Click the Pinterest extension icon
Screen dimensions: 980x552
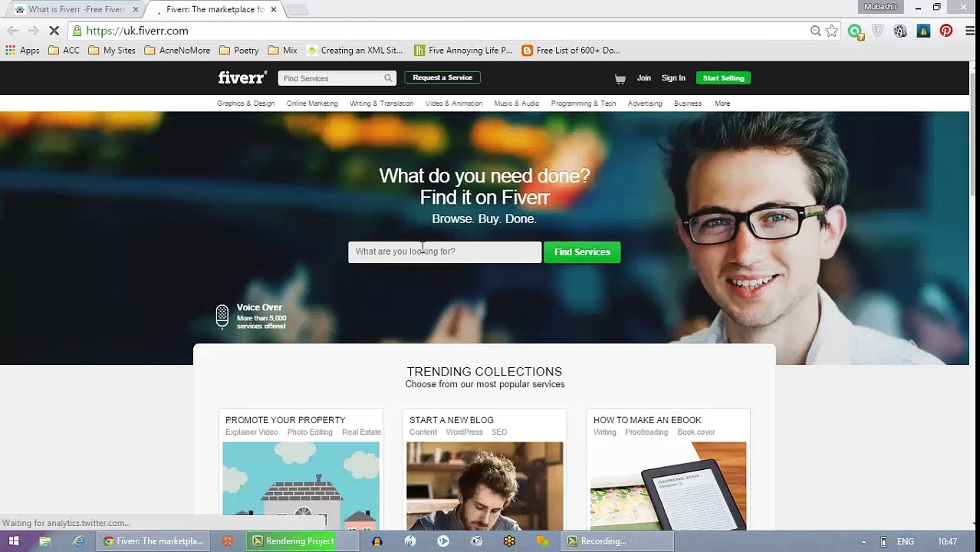946,31
